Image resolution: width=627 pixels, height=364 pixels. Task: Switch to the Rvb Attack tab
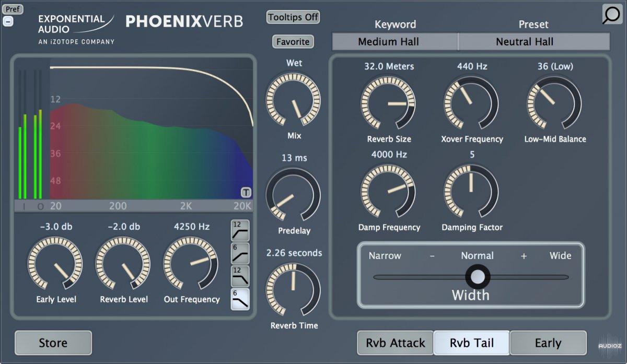[x=396, y=343]
